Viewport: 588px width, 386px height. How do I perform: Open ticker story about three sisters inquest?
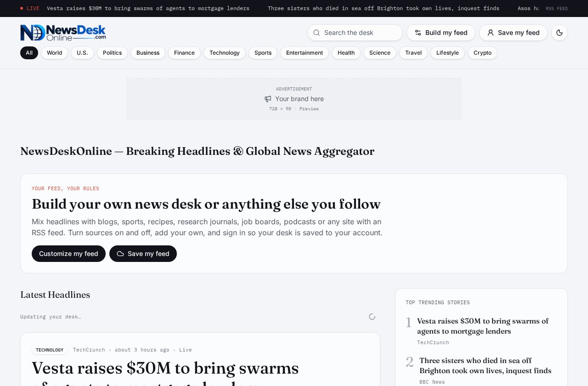point(384,8)
